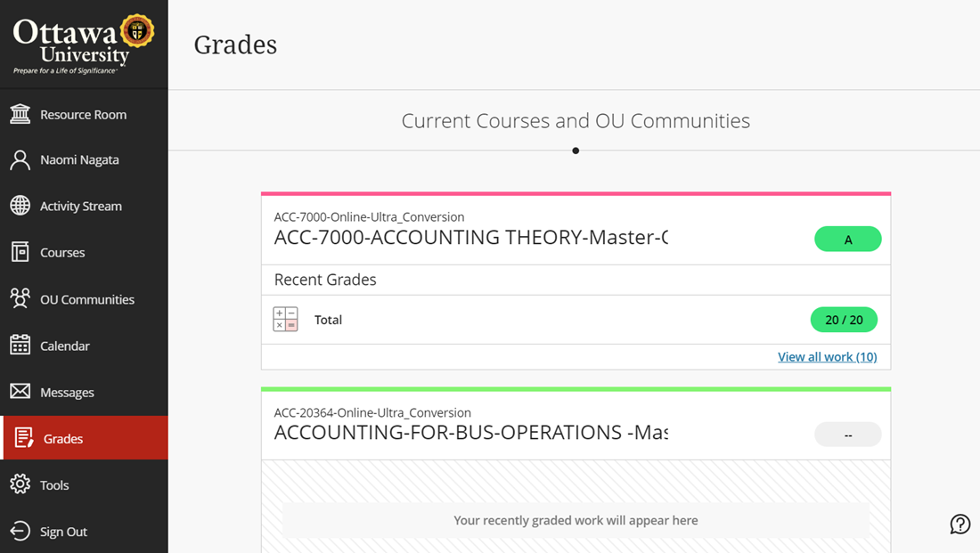The height and width of the screenshot is (553, 980).
Task: Click the Total calculator icon
Action: 285,320
